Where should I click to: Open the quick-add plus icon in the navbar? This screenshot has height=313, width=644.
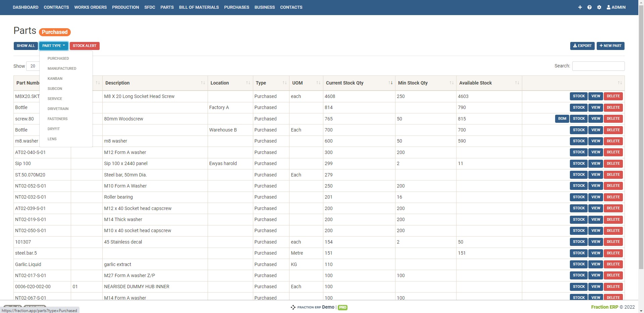click(580, 7)
